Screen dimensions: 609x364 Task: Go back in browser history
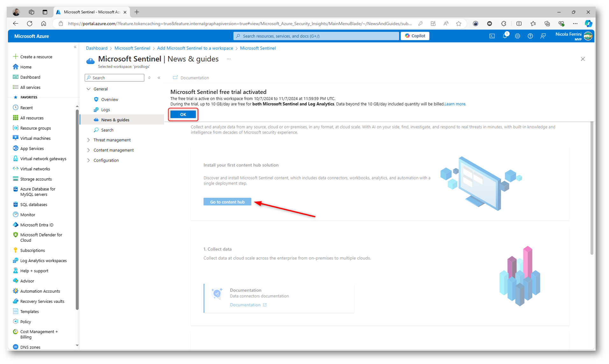pos(15,24)
